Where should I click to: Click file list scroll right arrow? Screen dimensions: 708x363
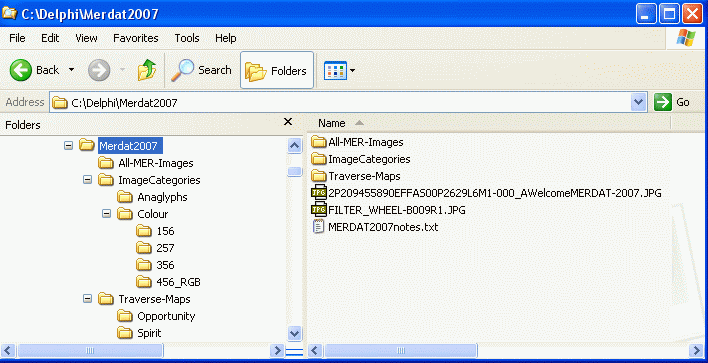pyautogui.click(x=696, y=350)
